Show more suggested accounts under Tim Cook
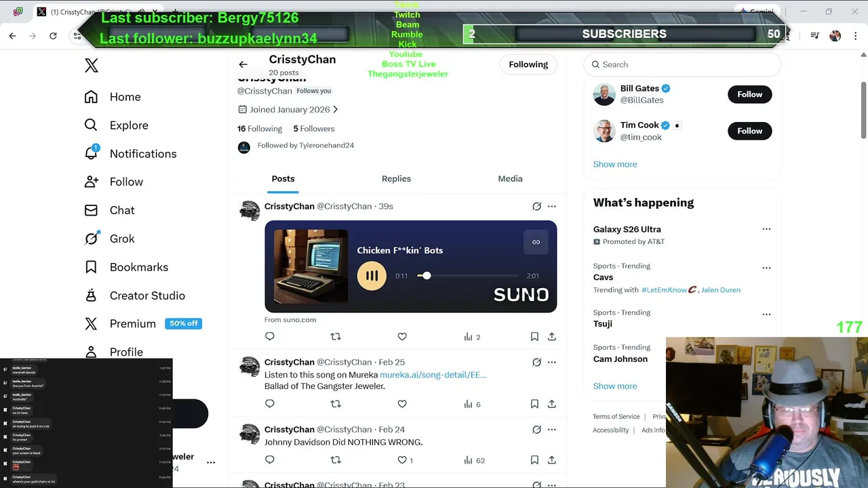The height and width of the screenshot is (488, 868). (615, 164)
